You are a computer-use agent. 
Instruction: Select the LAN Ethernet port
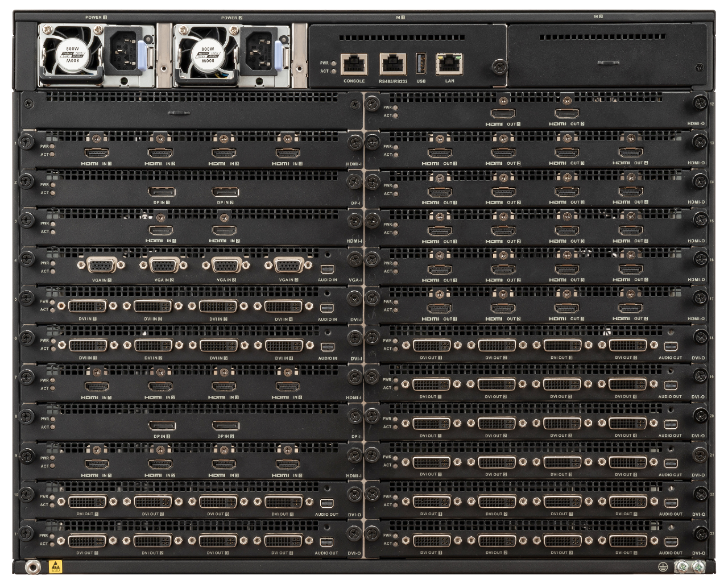(449, 64)
